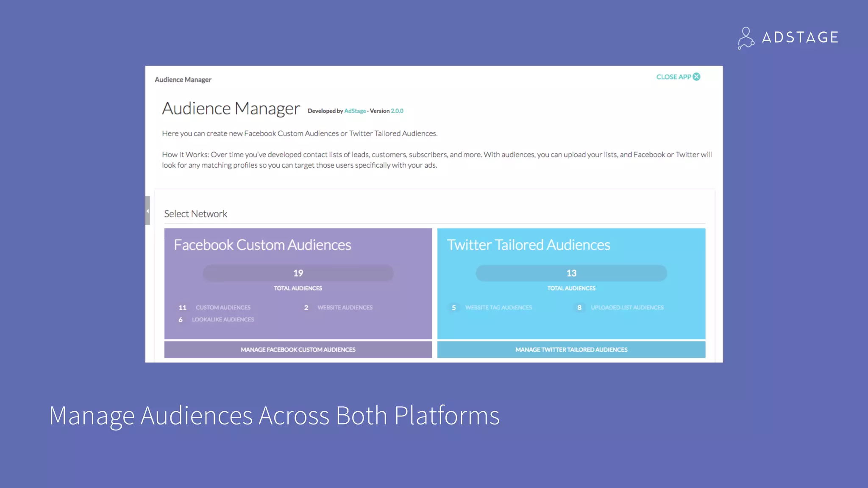This screenshot has height=488, width=868.
Task: Click the ADSTAGE wordmark text
Action: (800, 37)
